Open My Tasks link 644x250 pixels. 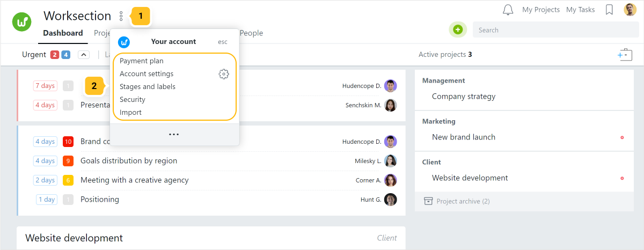tap(580, 10)
